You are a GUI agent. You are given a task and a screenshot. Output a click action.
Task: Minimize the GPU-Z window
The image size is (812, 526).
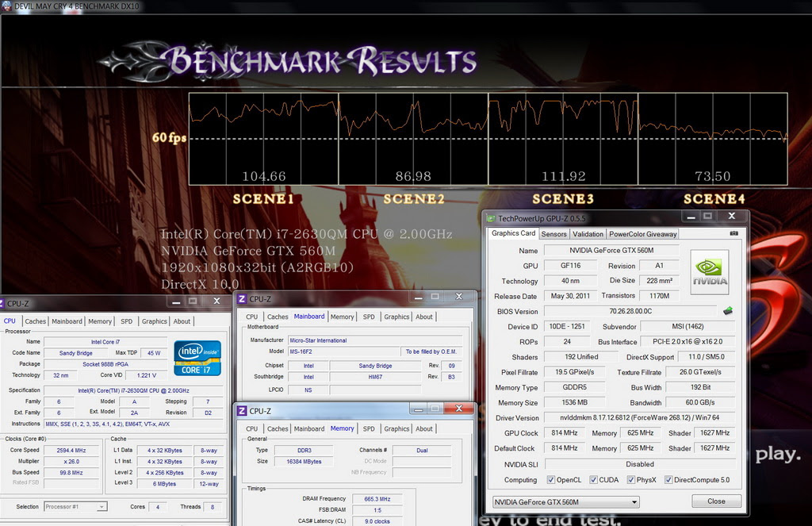(691, 217)
